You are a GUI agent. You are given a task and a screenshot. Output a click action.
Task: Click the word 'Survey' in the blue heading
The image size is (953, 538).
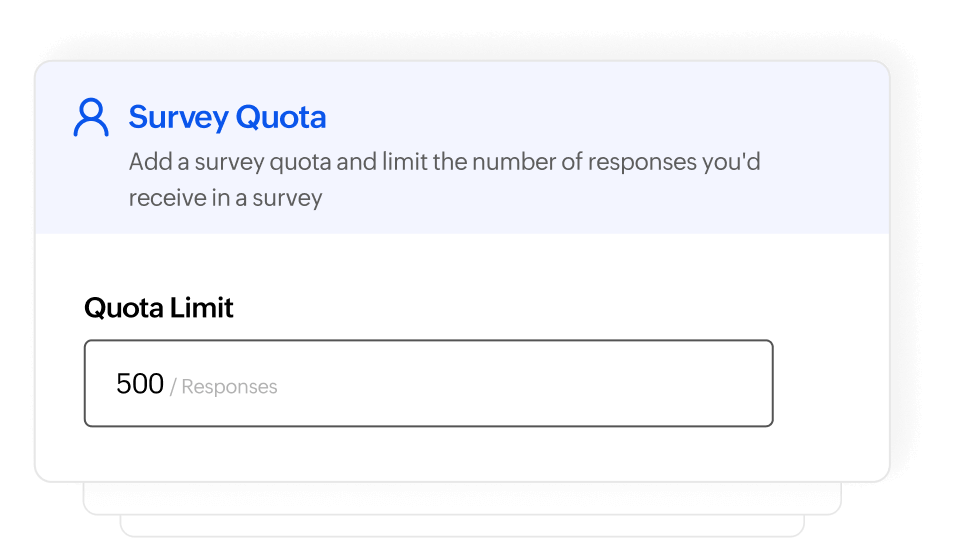pyautogui.click(x=180, y=117)
